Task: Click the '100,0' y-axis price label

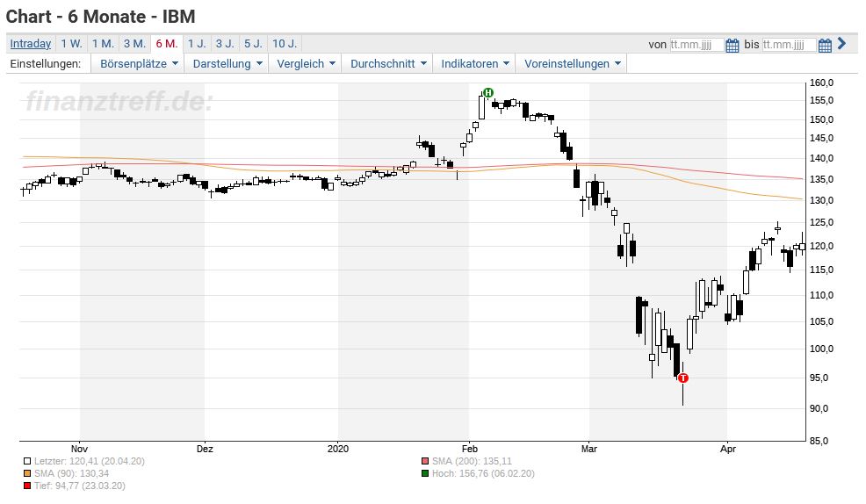Action: click(821, 349)
